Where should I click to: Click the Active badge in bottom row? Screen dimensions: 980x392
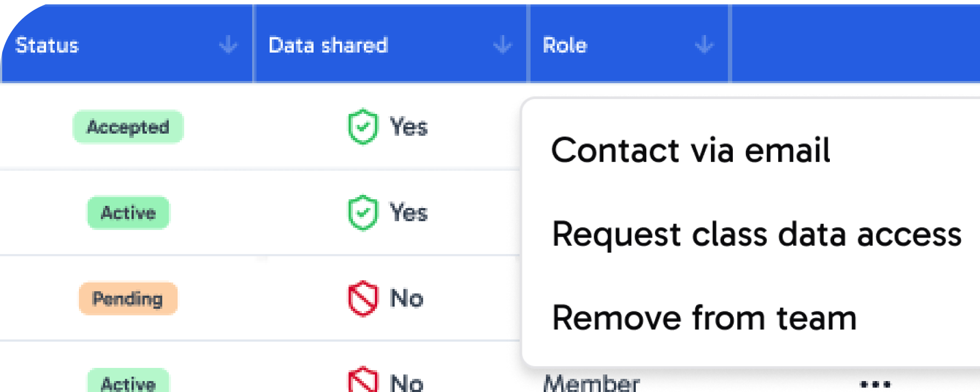[x=128, y=382]
